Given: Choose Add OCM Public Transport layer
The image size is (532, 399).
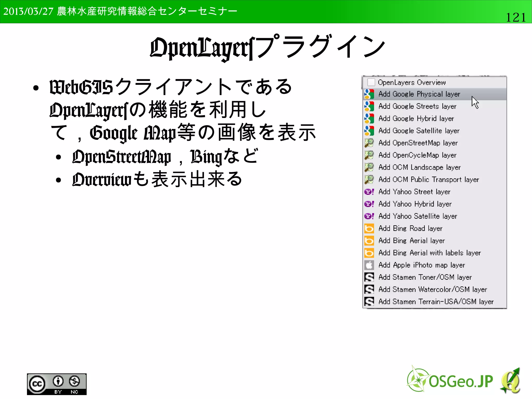Looking at the screenshot, I should 435,180.
